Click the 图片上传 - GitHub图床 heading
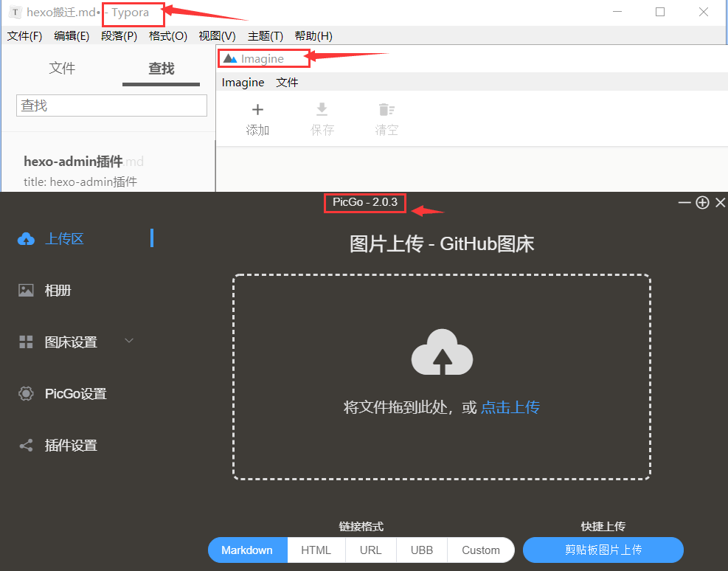Screen dimensions: 728x571 coord(442,244)
